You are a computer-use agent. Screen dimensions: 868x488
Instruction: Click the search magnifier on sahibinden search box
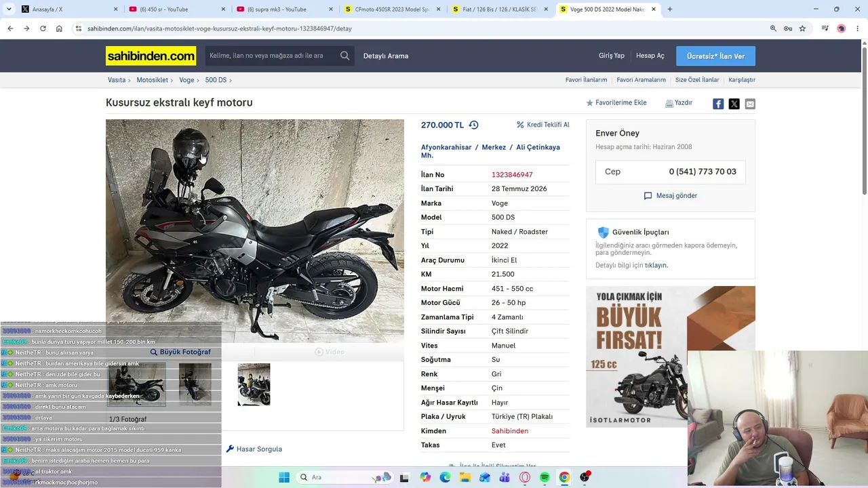point(345,56)
